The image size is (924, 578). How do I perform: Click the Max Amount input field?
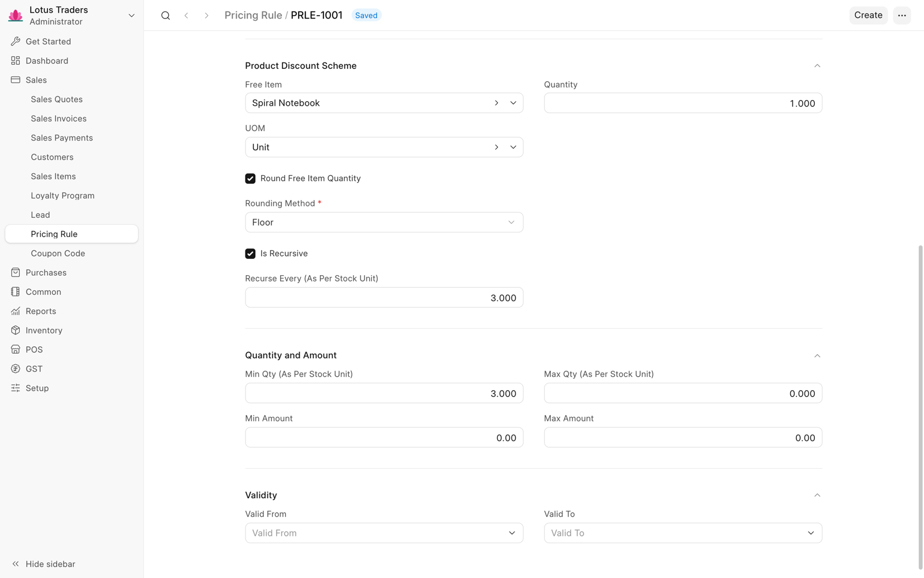683,438
